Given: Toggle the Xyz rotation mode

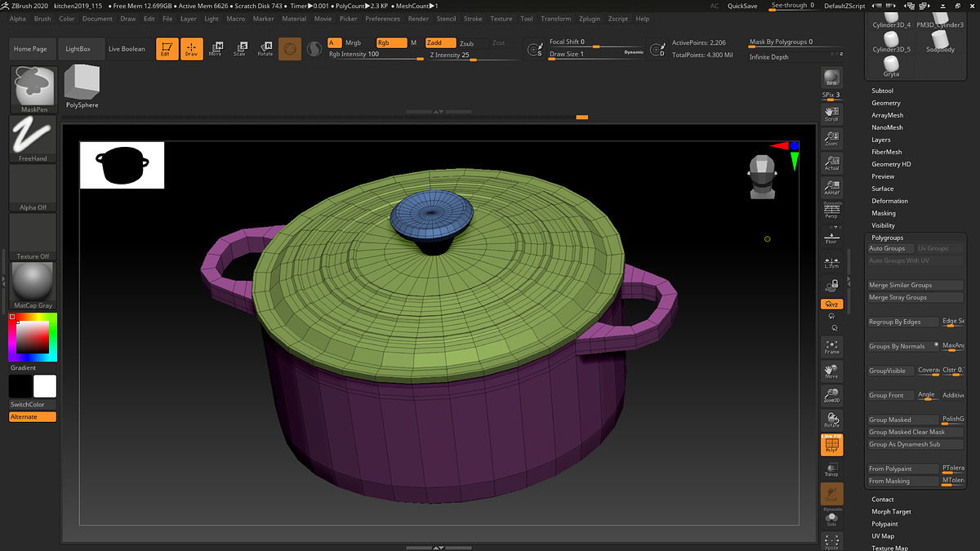Looking at the screenshot, I should pos(831,304).
